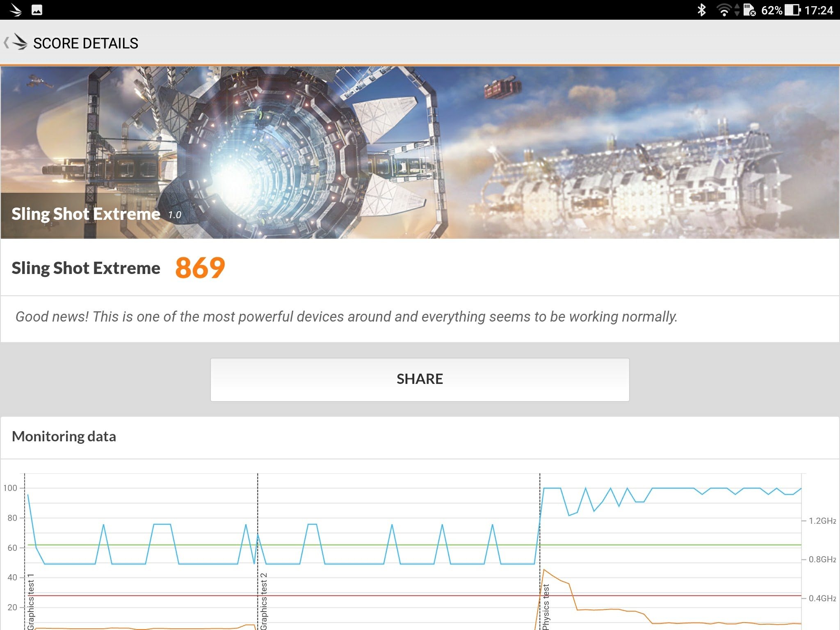Viewport: 840px width, 630px height.
Task: Tap the Monitoring data heading
Action: click(x=64, y=436)
